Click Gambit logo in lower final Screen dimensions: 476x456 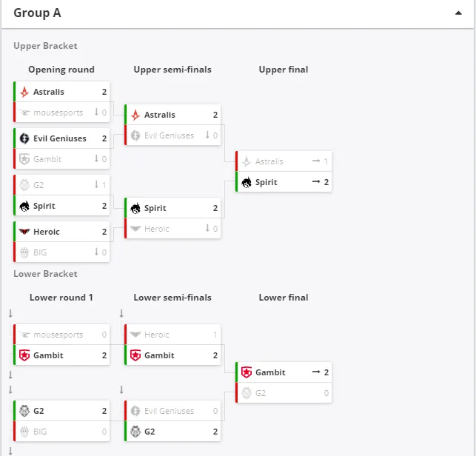click(247, 372)
